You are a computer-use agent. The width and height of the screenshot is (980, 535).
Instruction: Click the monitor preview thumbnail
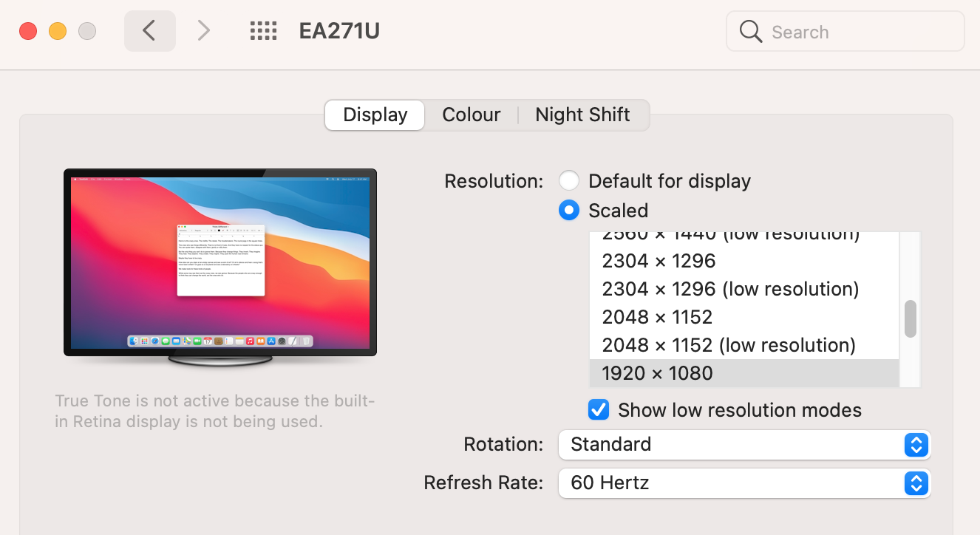[x=220, y=263]
